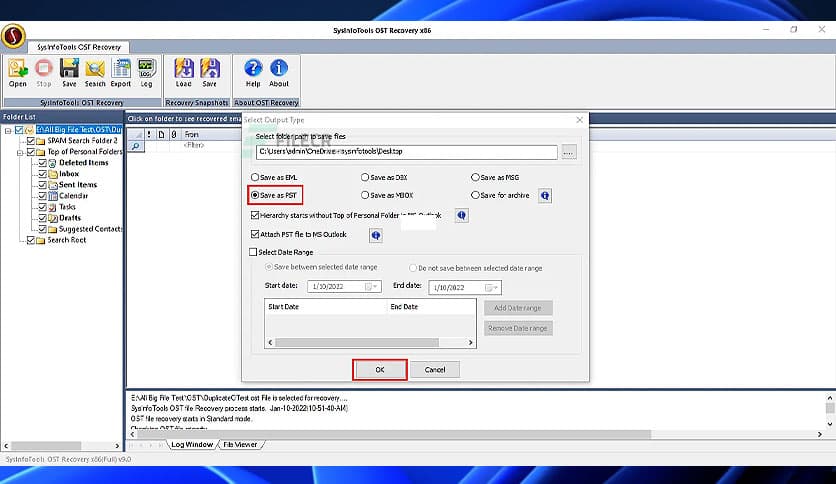The height and width of the screenshot is (484, 836).
Task: Select the Suggested Contacts folder
Action: pyautogui.click(x=90, y=229)
